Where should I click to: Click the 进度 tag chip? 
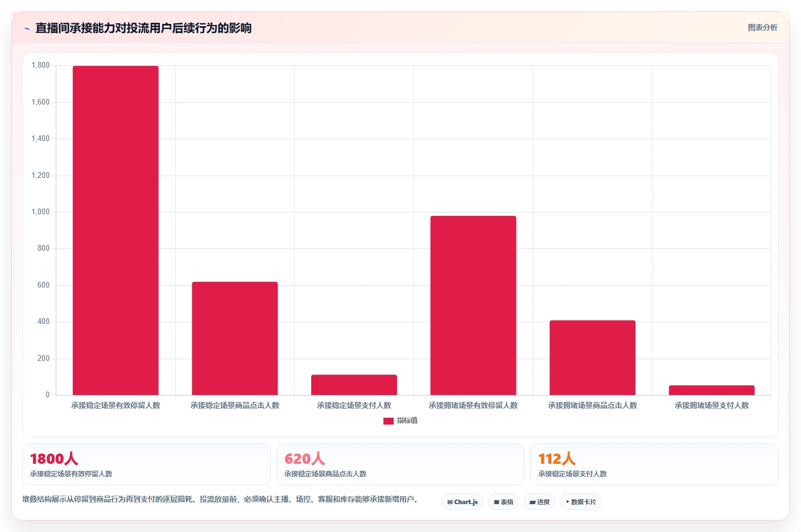coord(539,502)
